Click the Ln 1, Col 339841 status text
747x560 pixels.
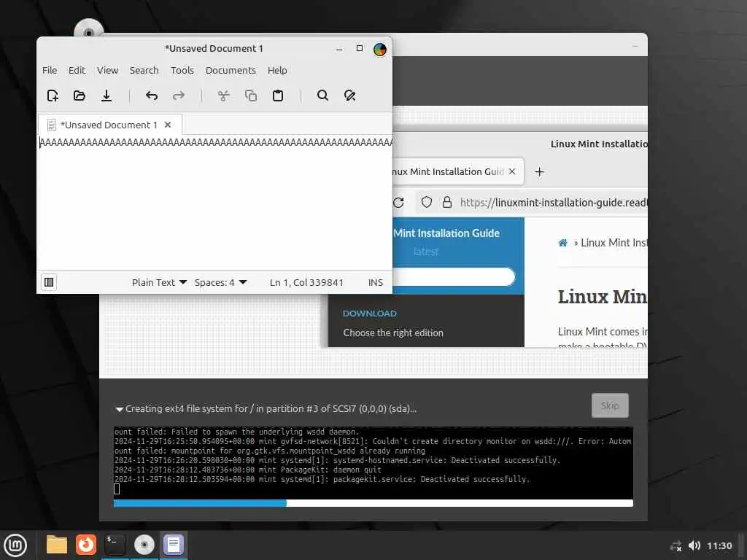[306, 282]
